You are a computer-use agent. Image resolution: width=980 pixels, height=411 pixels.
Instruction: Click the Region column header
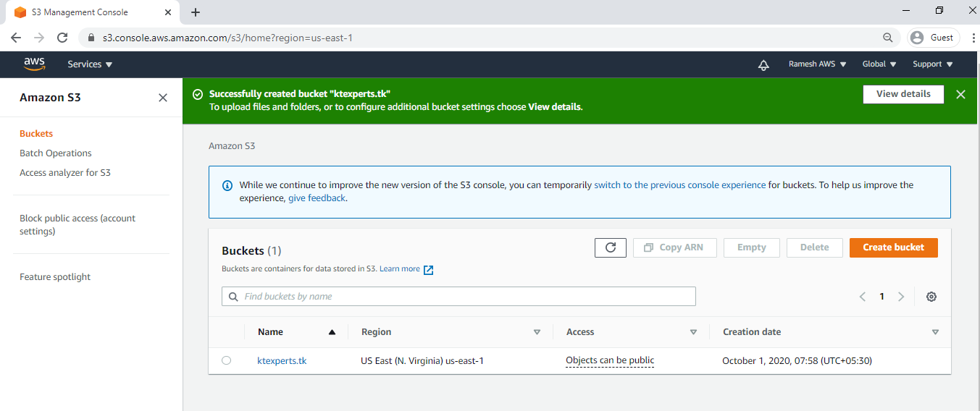click(376, 332)
